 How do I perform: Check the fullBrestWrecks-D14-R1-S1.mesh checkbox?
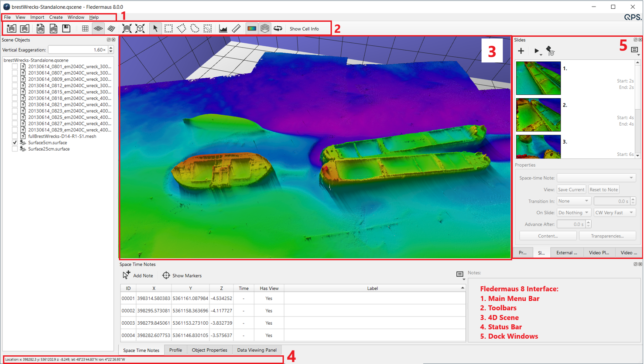click(15, 136)
